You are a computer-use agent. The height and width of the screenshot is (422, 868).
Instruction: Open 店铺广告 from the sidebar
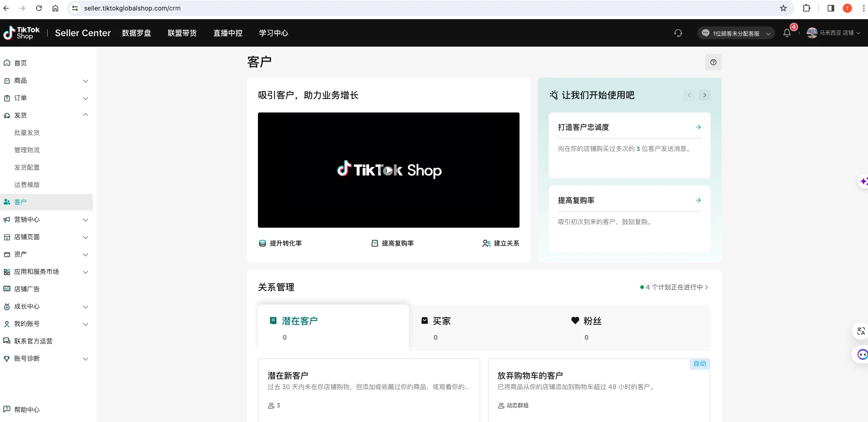pos(27,288)
